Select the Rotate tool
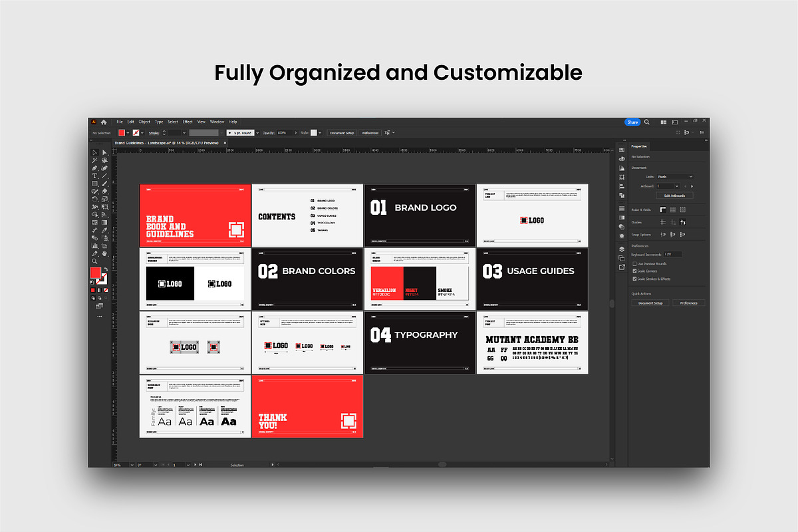Image resolution: width=798 pixels, height=532 pixels. click(94, 199)
